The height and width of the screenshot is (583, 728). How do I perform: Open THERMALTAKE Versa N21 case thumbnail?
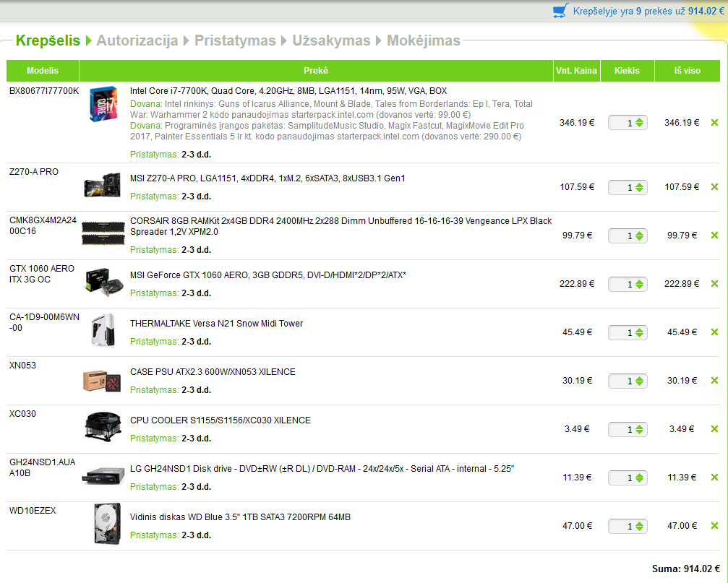pos(103,330)
